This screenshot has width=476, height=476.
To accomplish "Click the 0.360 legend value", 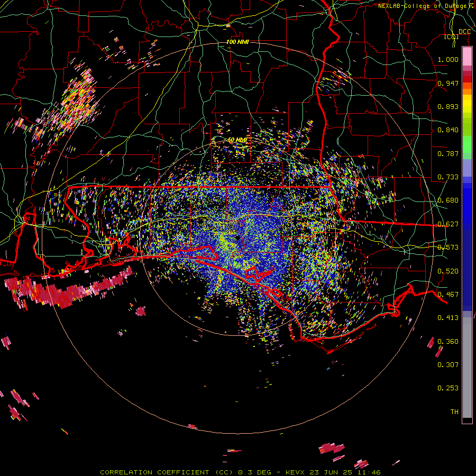I will (x=448, y=342).
